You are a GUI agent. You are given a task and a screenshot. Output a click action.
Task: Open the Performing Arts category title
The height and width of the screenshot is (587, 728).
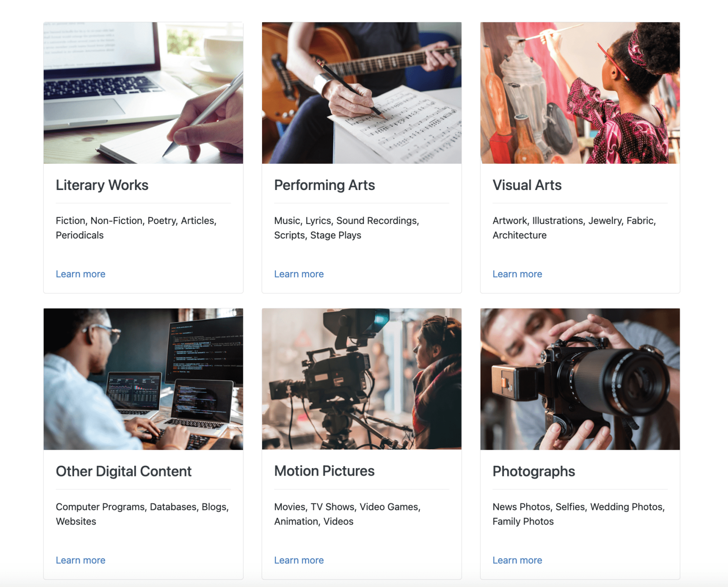click(x=324, y=185)
